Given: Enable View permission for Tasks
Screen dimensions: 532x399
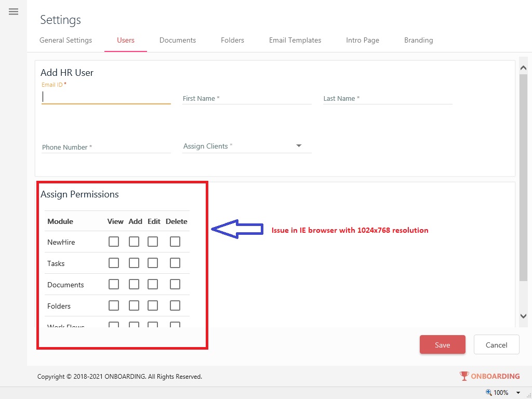Looking at the screenshot, I should (114, 263).
